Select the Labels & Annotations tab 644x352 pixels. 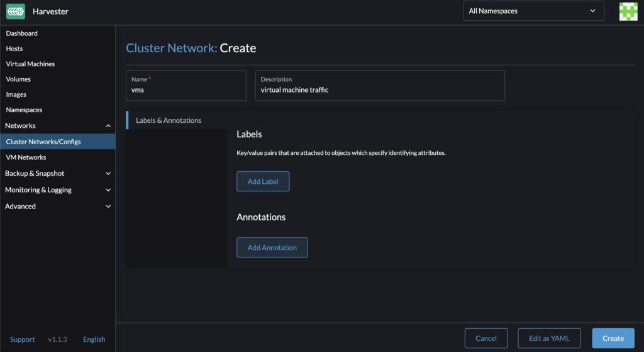pyautogui.click(x=169, y=120)
